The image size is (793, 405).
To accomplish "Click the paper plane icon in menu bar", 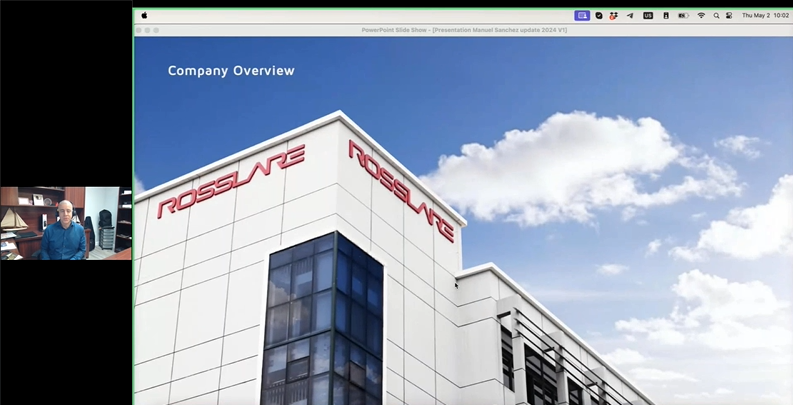I will pyautogui.click(x=630, y=16).
